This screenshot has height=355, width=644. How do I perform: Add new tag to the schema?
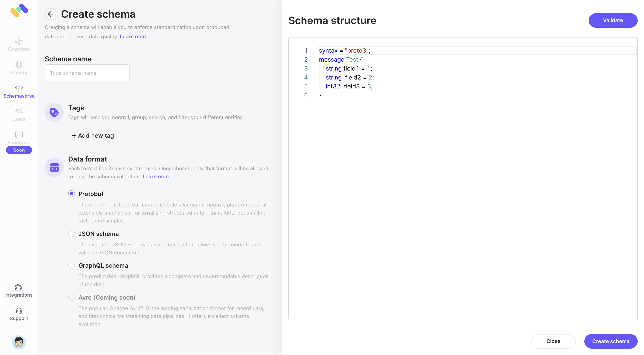[92, 135]
